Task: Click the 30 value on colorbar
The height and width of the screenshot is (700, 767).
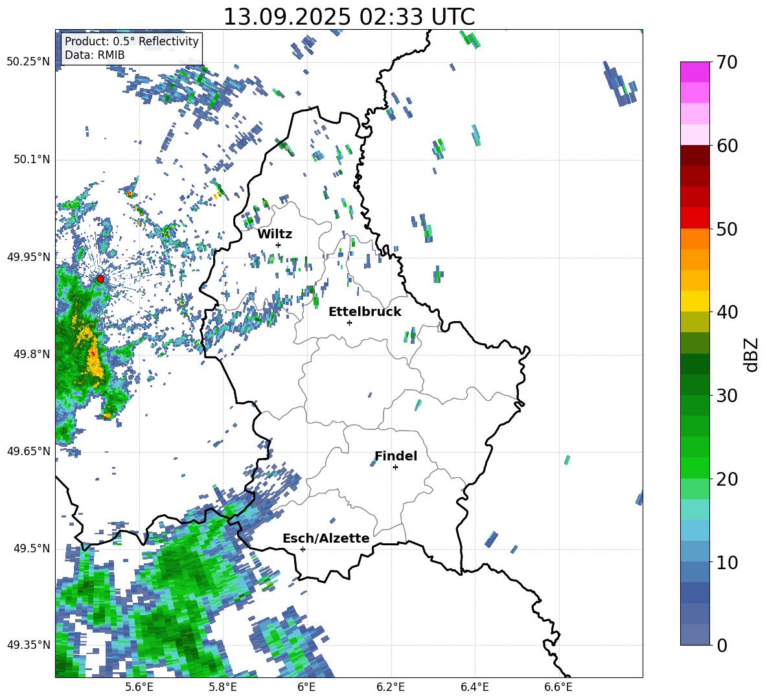Action: coord(726,396)
